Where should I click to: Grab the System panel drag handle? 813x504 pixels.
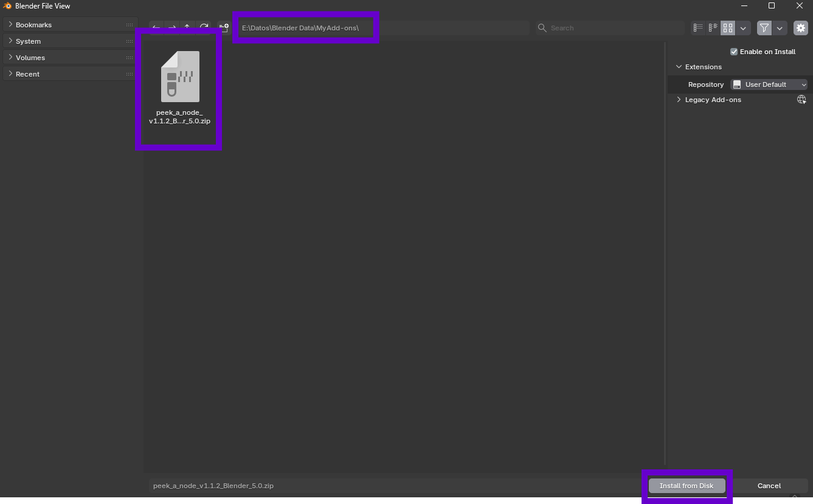point(130,41)
